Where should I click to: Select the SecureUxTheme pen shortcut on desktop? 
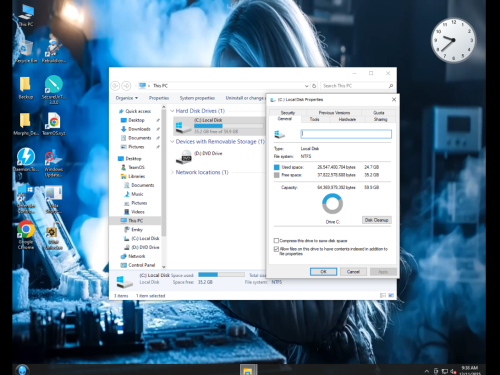pos(54,89)
